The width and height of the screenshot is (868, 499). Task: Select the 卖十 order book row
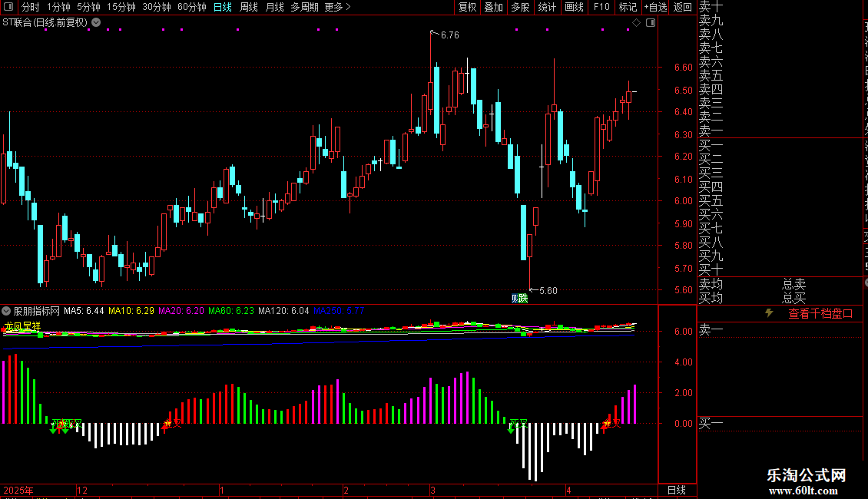pos(711,7)
